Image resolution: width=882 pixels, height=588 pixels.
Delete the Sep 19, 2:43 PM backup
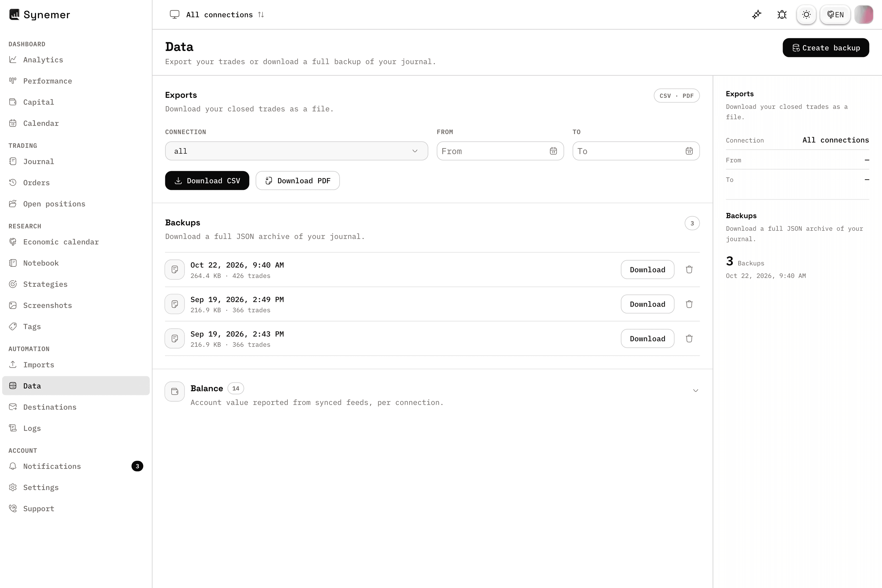(x=689, y=339)
